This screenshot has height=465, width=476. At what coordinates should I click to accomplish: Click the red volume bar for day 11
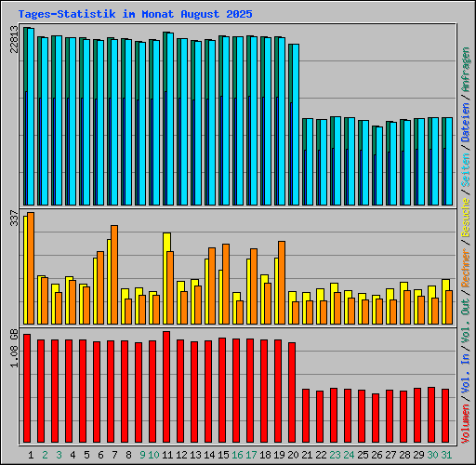coord(166,387)
